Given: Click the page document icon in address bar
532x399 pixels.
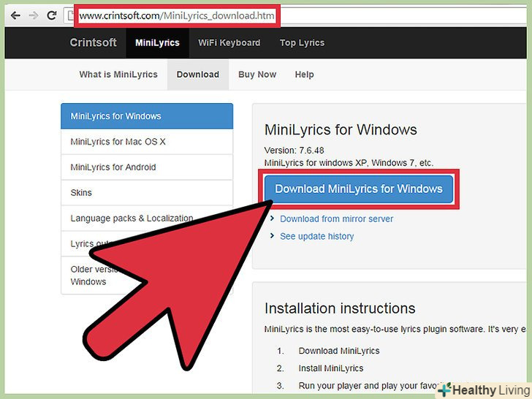Looking at the screenshot, I should tap(71, 15).
